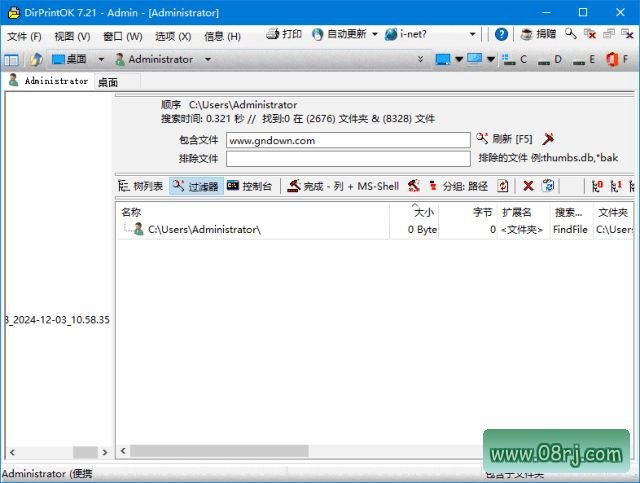
Task: Open the 选项 (X) menu
Action: [x=173, y=37]
